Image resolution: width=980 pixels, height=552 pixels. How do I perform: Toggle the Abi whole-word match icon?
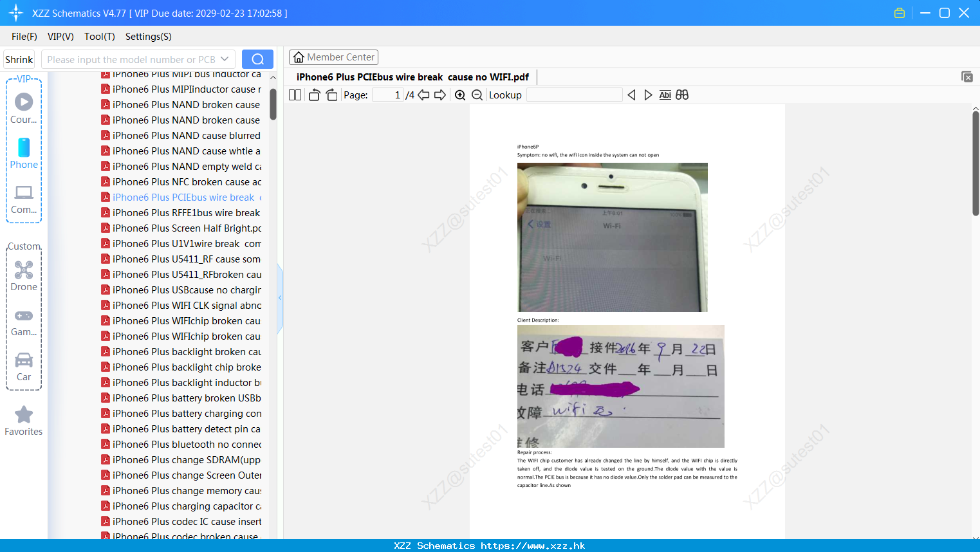(x=665, y=95)
